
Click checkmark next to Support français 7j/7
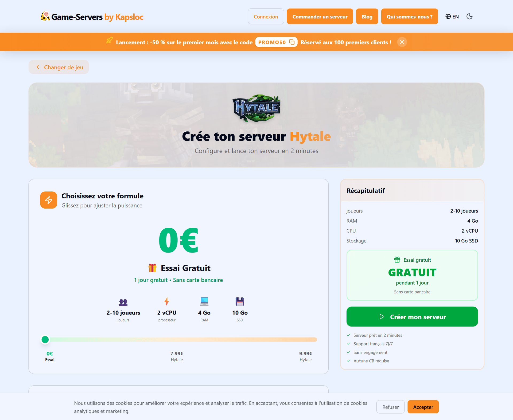pyautogui.click(x=349, y=344)
